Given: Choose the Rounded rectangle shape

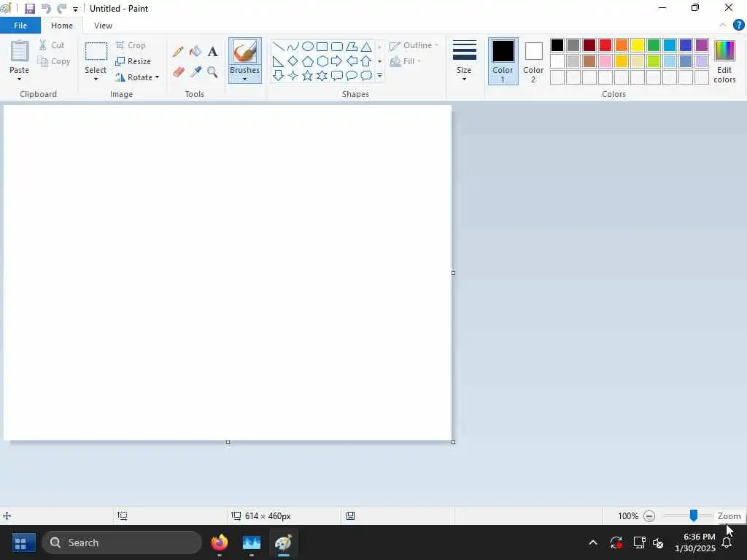Looking at the screenshot, I should (x=337, y=47).
